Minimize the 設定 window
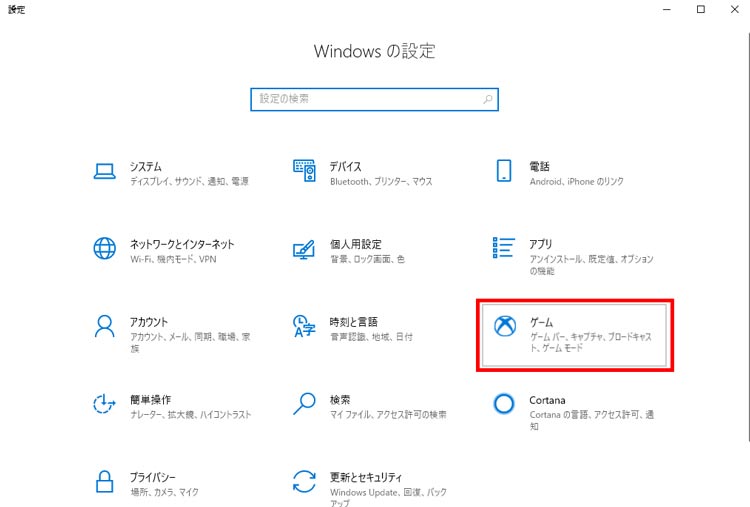This screenshot has width=750, height=507. tap(667, 9)
